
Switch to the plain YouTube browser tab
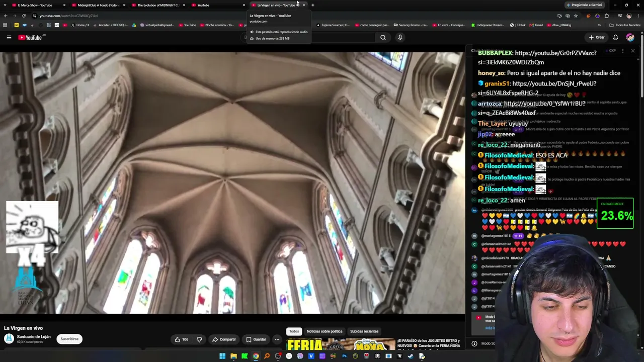click(x=218, y=5)
